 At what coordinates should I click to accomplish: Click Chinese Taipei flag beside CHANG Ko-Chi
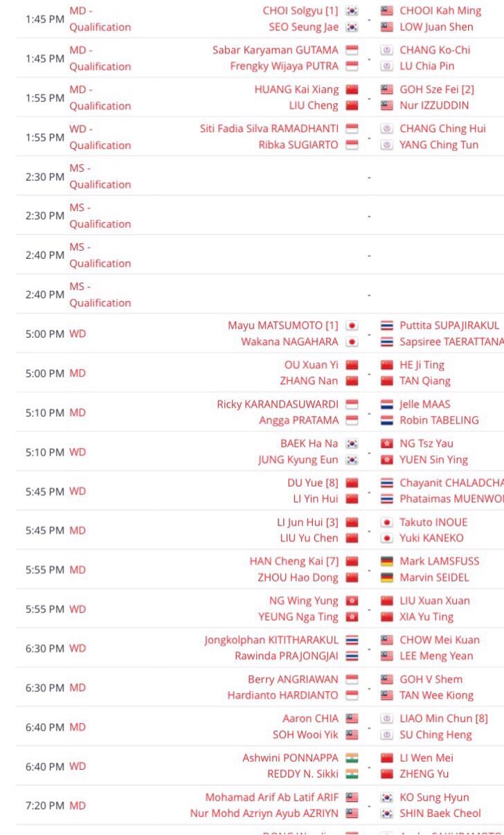387,51
